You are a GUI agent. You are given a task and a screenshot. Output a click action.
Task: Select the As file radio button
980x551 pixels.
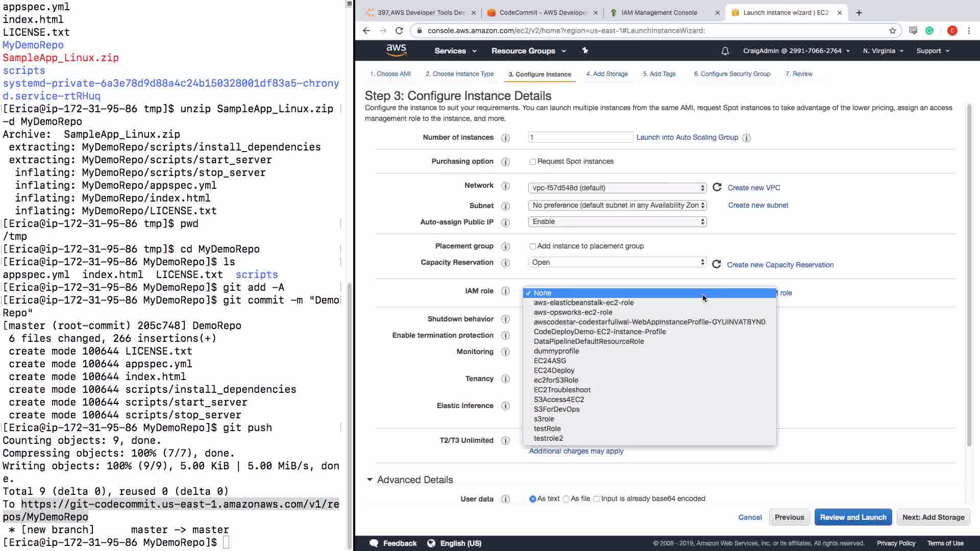pos(566,499)
